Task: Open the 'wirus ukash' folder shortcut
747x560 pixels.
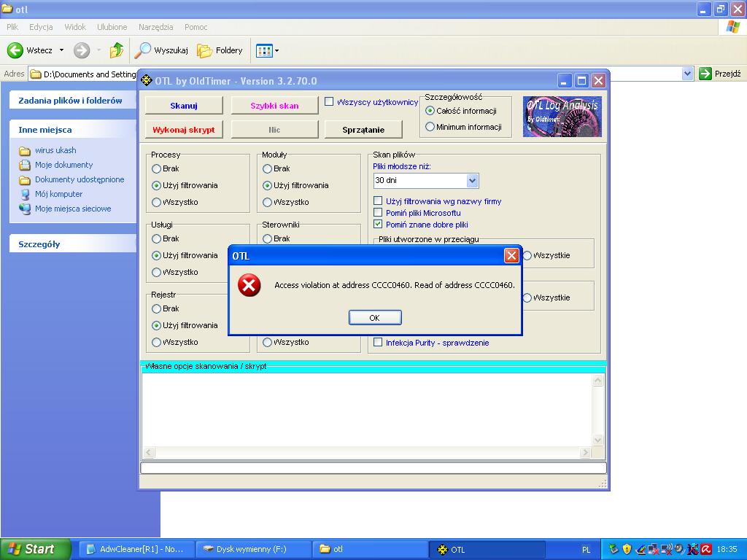Action: pos(55,150)
